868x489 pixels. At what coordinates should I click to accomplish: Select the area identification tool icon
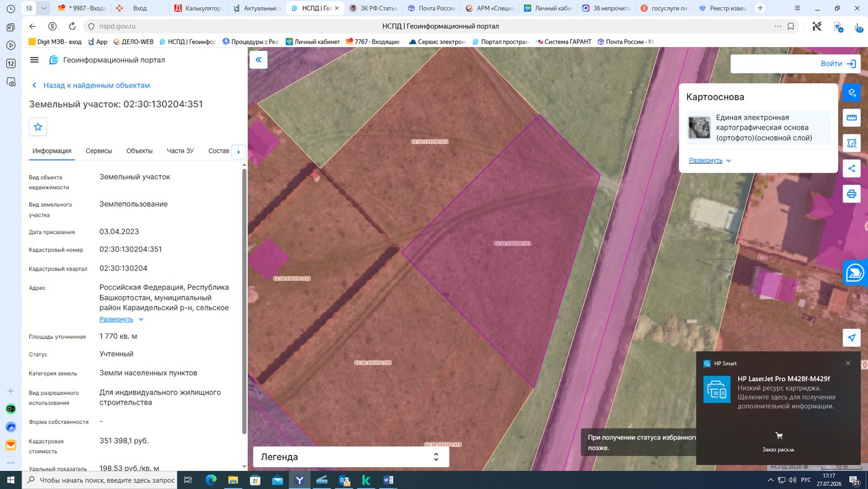852,143
